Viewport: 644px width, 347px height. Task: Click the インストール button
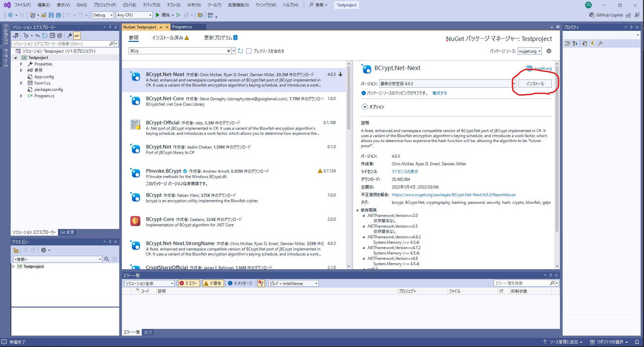click(535, 84)
